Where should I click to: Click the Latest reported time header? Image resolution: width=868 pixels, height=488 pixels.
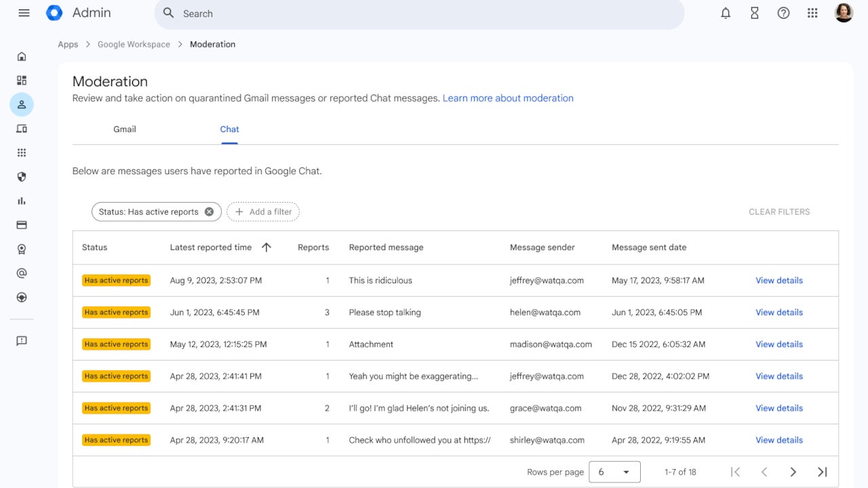tap(211, 247)
